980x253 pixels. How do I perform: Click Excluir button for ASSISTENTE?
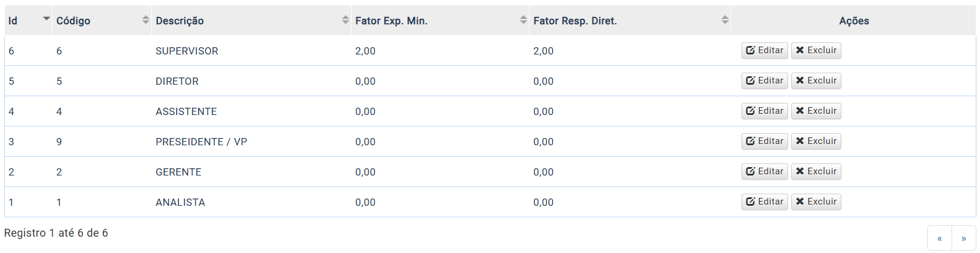[x=816, y=111]
